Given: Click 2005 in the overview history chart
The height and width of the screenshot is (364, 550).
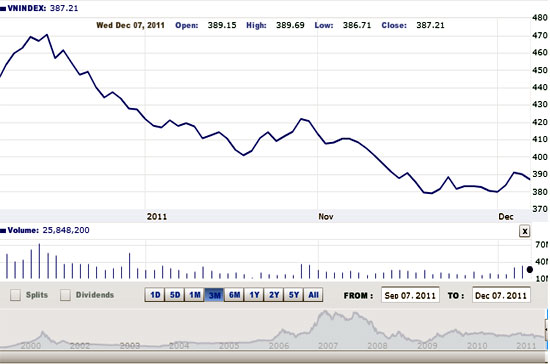Looking at the screenshot, I should pos(229,346).
